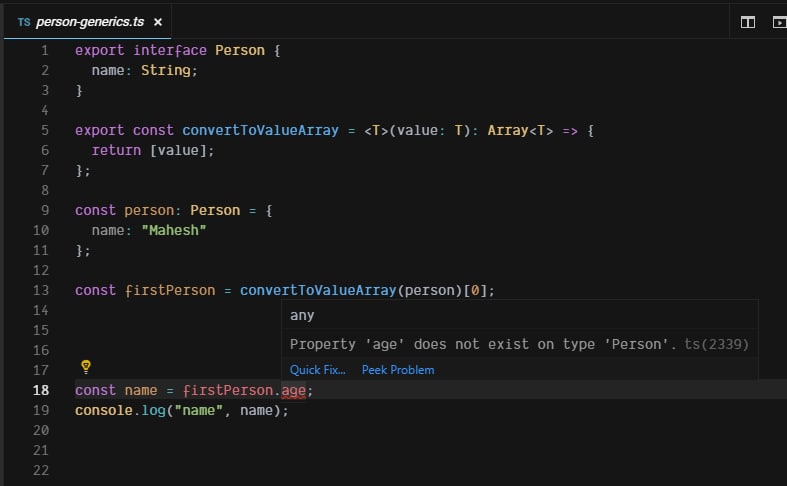
Task: Click the console.log statement on line 19
Action: point(182,411)
